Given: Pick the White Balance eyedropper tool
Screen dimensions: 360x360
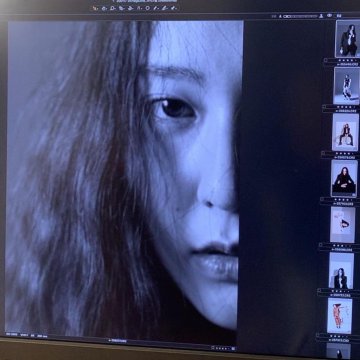Looking at the screenshot, I should coord(164,8).
